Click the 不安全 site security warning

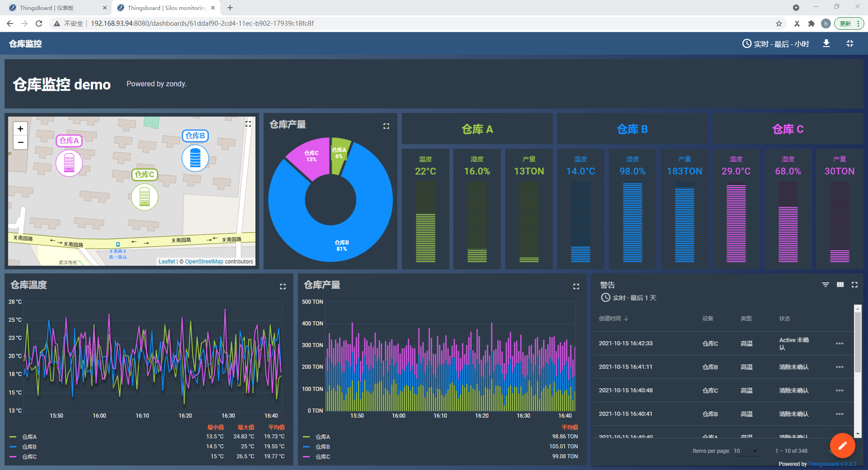coord(68,23)
